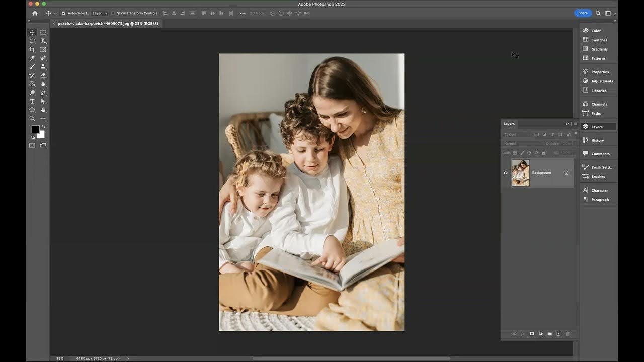644x362 pixels.
Task: Create a new layer group
Action: [549, 334]
